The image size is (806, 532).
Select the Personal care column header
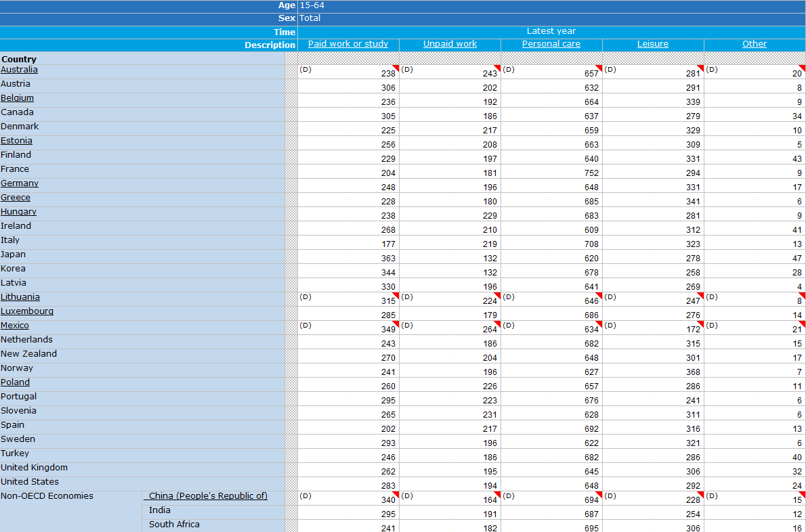pos(551,44)
